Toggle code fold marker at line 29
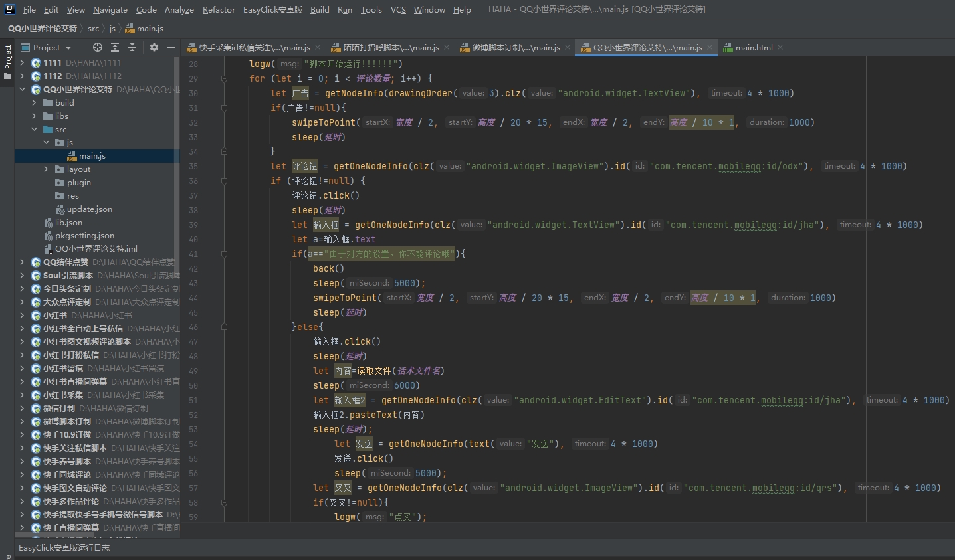The image size is (955, 560). tap(224, 78)
